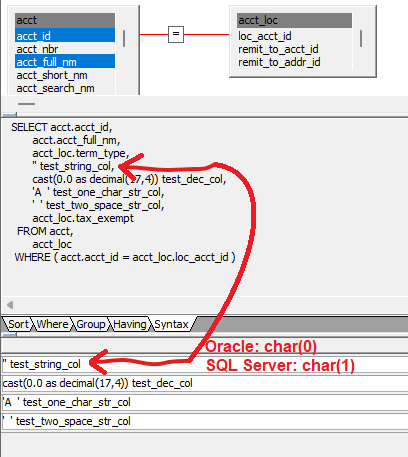Screen dimensions: 408x457
Task: Click the test_string_col computed column field
Action: point(205,364)
